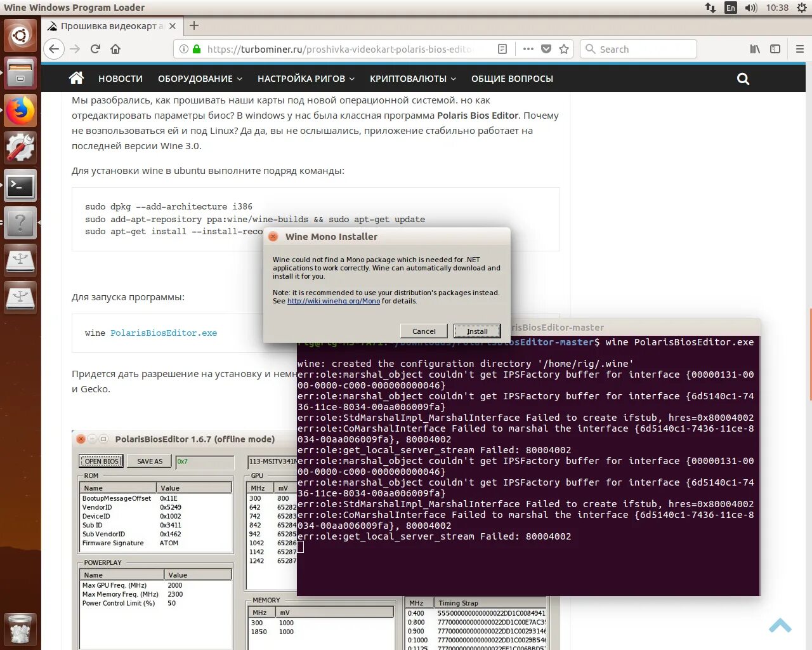This screenshot has width=812, height=650.
Task: Open wiki.winehq.org/Mono link
Action: click(334, 301)
